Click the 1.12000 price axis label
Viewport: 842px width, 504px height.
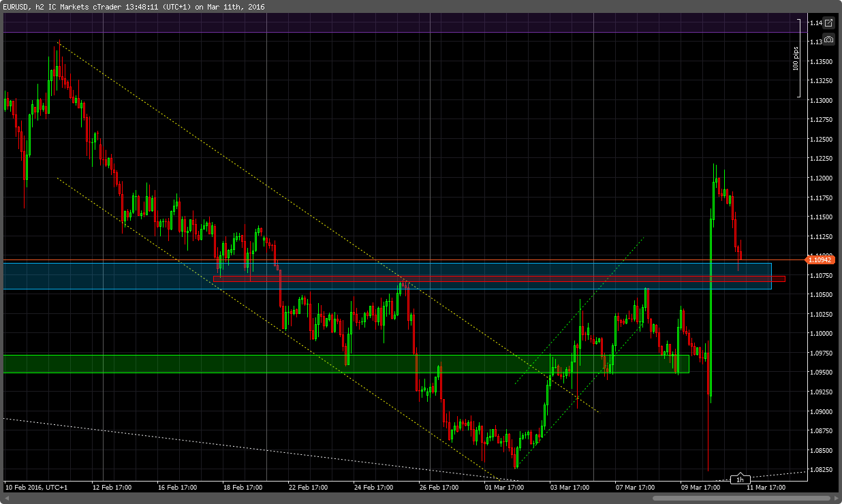820,178
